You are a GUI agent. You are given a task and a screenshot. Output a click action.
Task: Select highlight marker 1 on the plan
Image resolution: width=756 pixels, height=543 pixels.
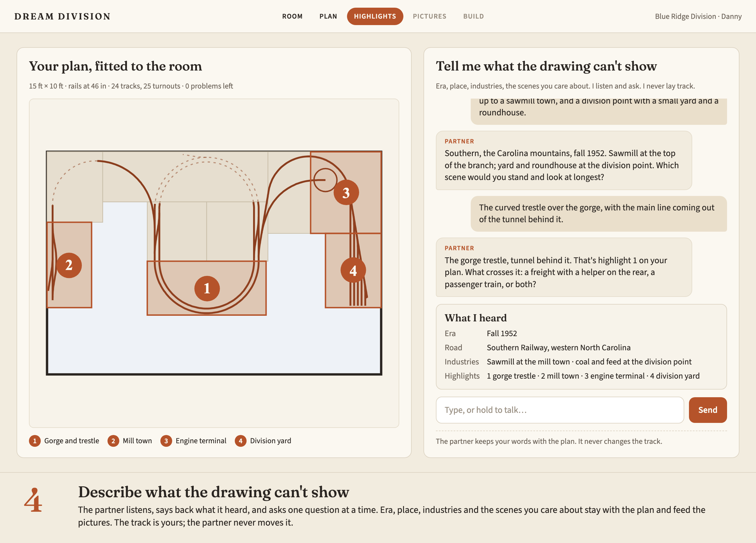tap(207, 289)
